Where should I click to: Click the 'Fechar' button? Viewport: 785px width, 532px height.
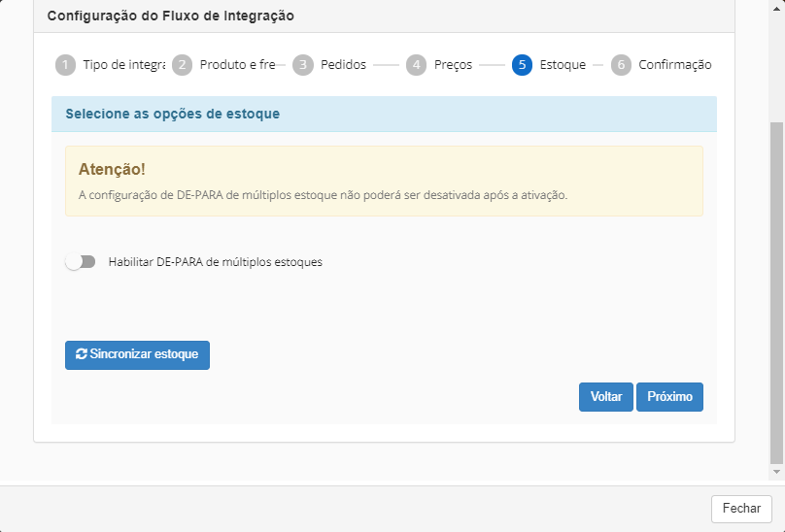[741, 508]
